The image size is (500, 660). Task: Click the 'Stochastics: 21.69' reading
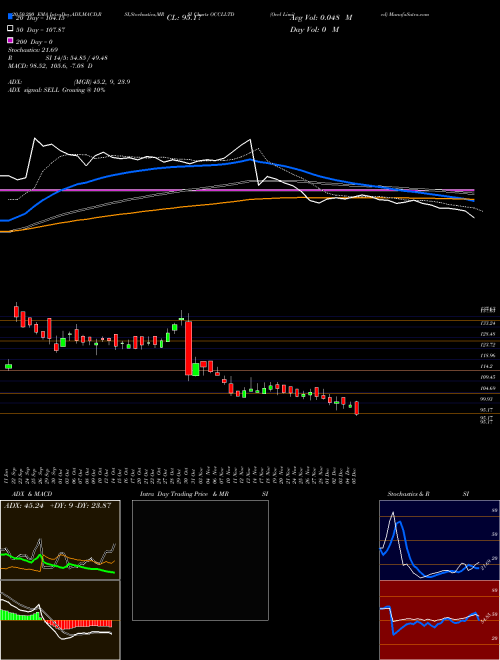(x=33, y=50)
